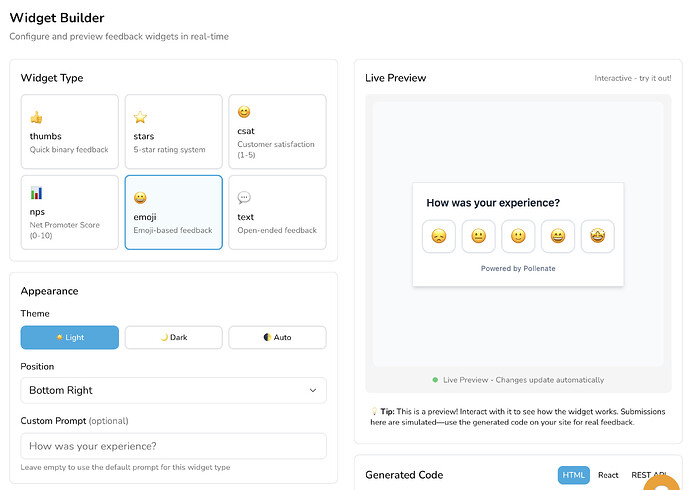Click the Custom Prompt input field

pos(174,446)
